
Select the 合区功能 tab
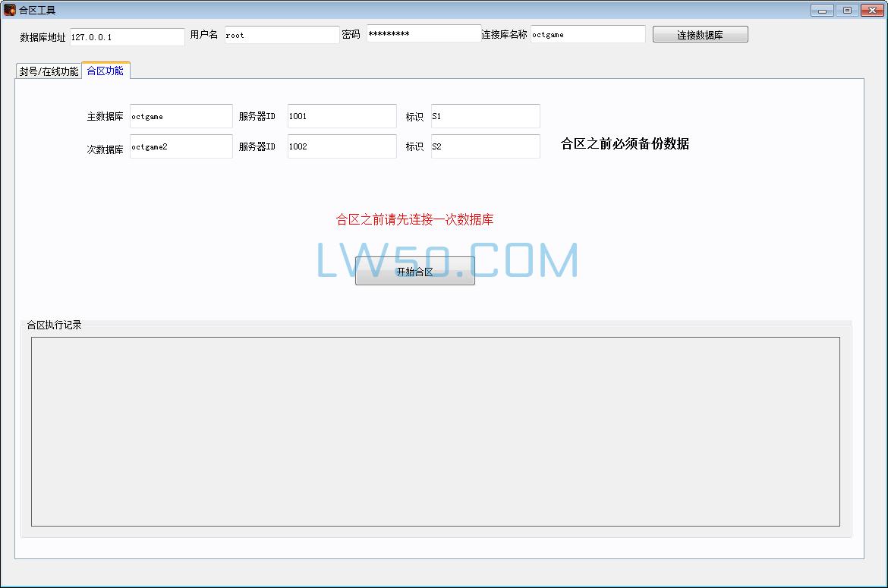pos(104,70)
